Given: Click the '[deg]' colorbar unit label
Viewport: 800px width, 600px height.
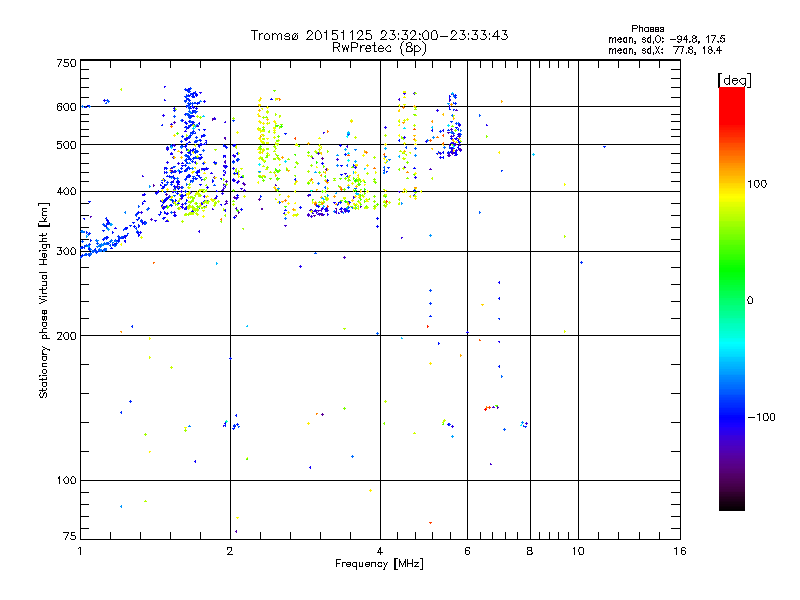Looking at the screenshot, I should (734, 80).
